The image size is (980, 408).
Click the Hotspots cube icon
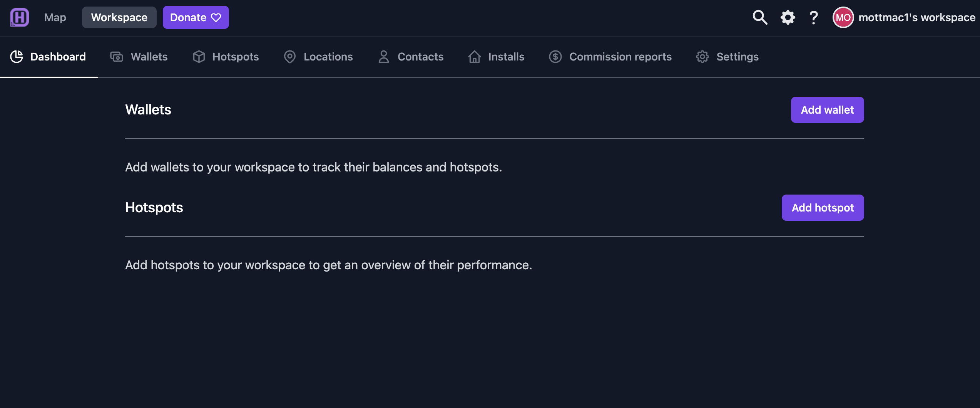(x=199, y=57)
